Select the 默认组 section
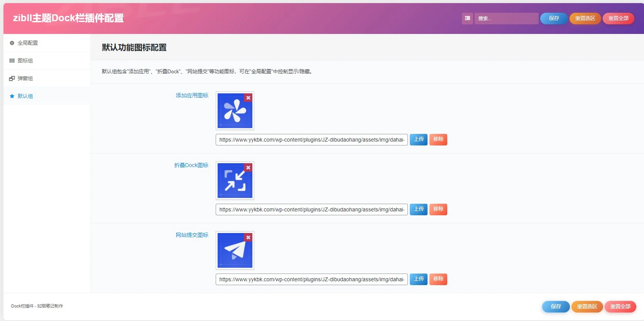 coord(47,96)
